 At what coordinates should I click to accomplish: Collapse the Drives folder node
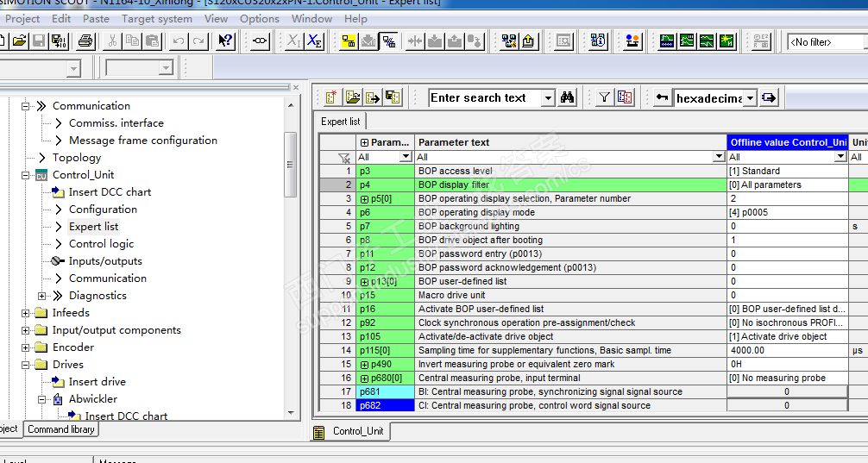coord(26,365)
